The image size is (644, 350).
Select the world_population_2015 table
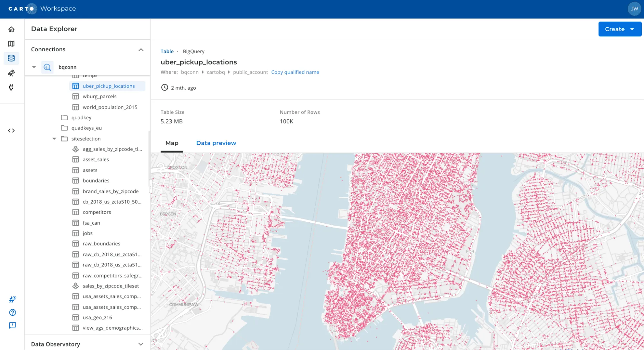(110, 107)
